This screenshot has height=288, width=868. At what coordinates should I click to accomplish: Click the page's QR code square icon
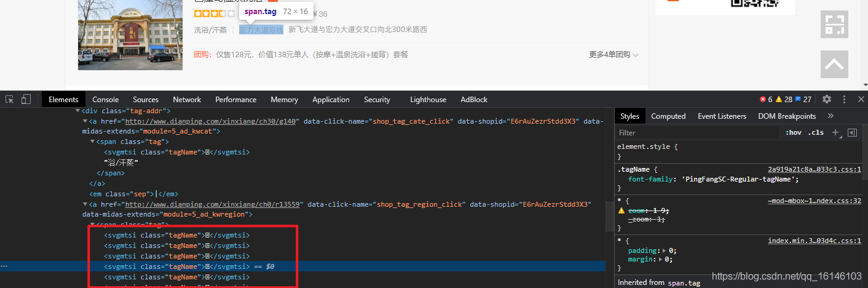834,25
